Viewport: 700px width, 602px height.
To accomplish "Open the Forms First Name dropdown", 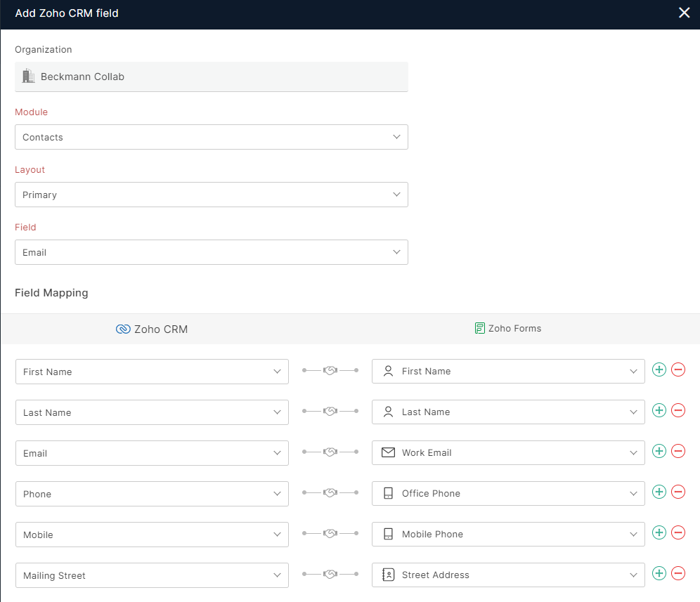I will tap(508, 372).
